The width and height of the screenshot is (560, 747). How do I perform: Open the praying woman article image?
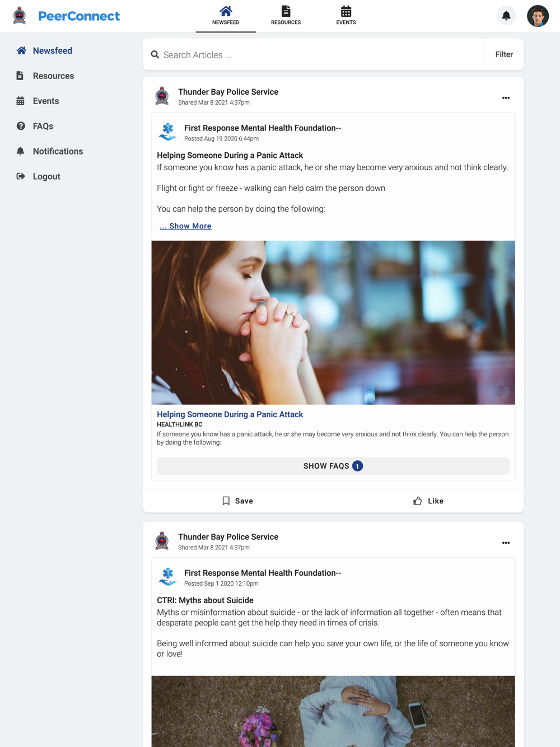coord(333,323)
